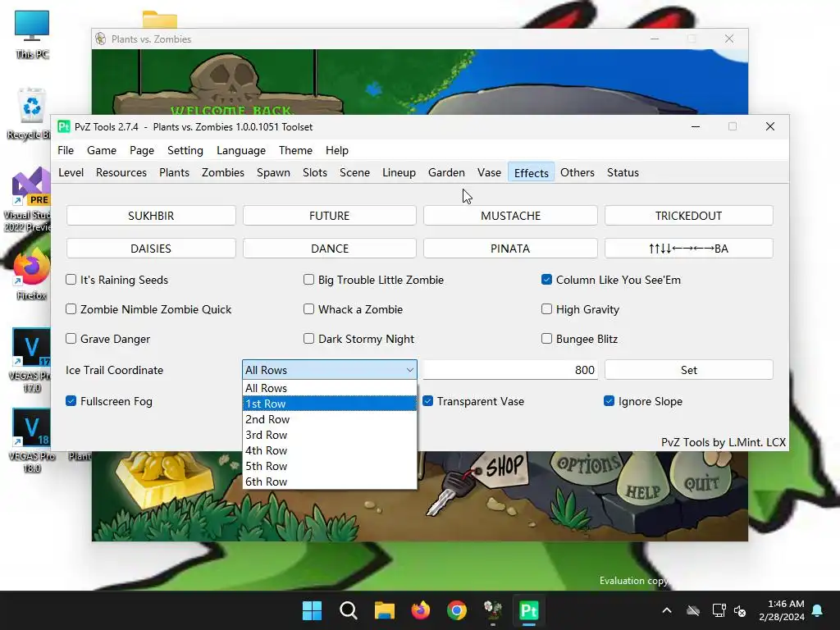Click the 800 coordinate input field
840x630 pixels.
[510, 370]
